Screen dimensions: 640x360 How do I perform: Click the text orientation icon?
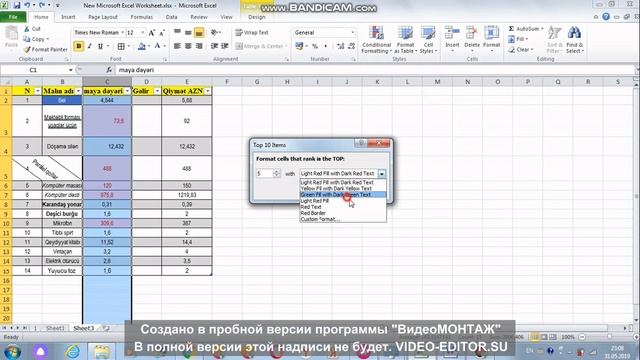214,32
